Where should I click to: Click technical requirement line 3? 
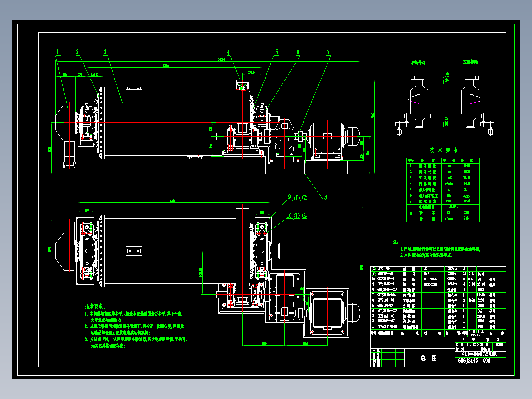click(x=135, y=343)
